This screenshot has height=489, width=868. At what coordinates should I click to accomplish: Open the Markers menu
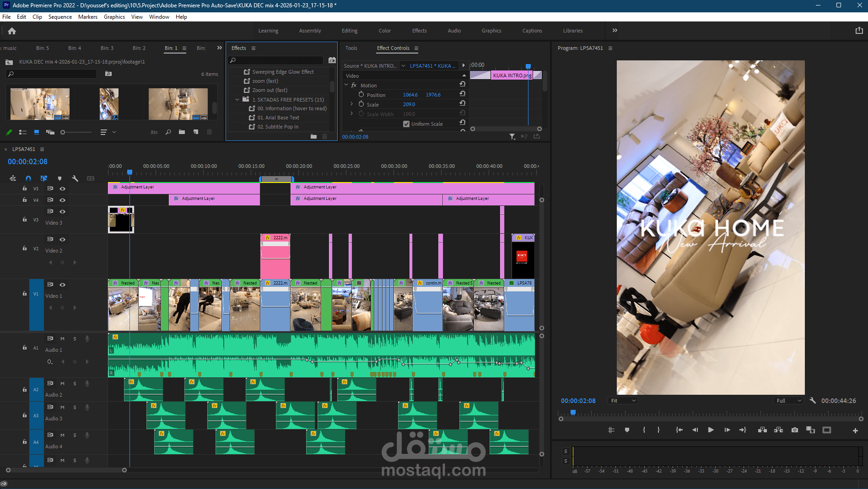pyautogui.click(x=88, y=17)
